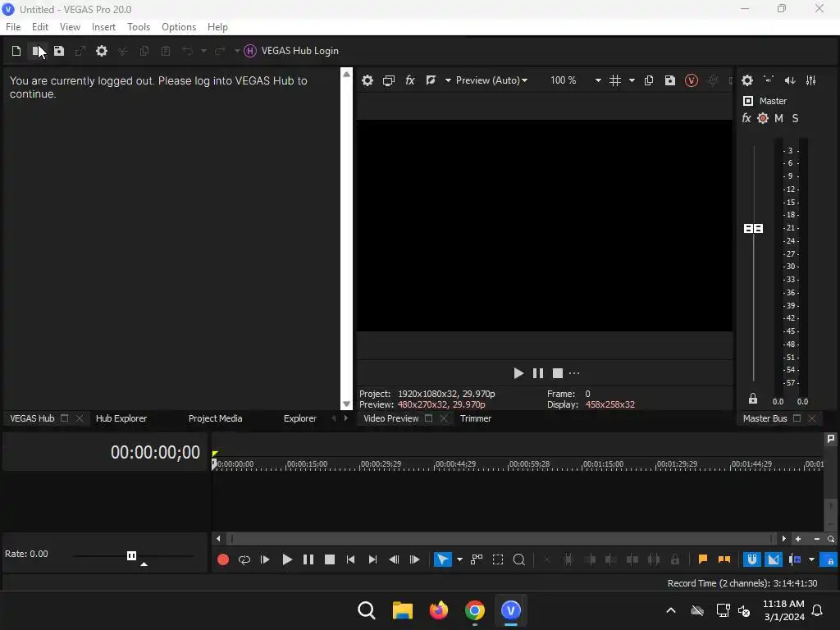Select the Selection Edit Tool marquee

click(498, 559)
